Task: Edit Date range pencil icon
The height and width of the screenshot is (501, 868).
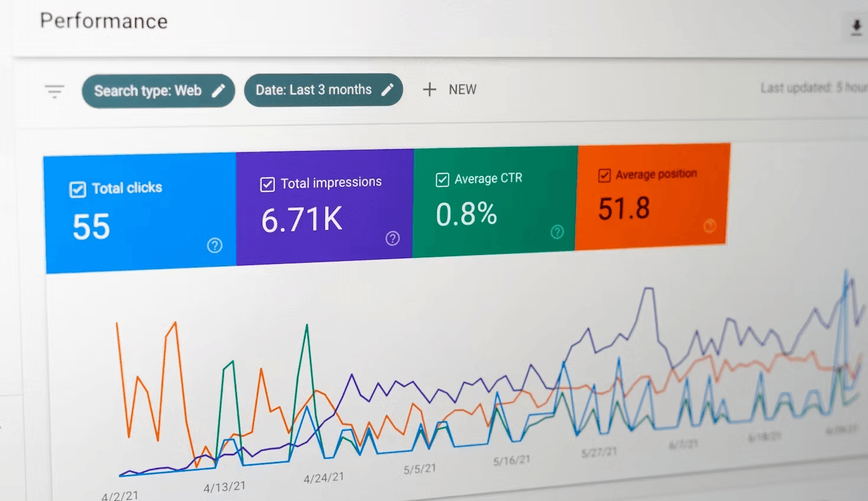Action: click(387, 90)
